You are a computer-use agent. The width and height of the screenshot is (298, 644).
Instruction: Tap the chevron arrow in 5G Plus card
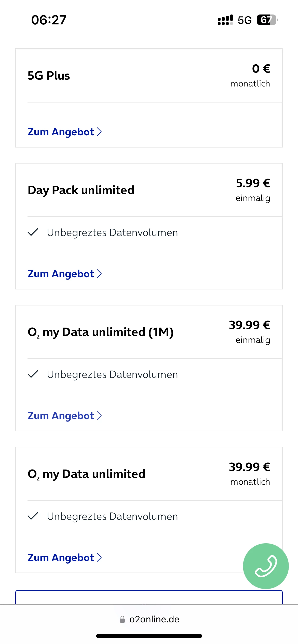[x=99, y=132]
